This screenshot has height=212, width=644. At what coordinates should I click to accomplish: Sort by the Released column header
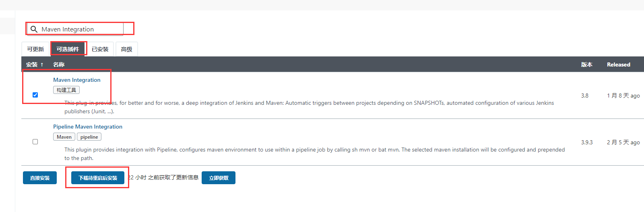[619, 64]
